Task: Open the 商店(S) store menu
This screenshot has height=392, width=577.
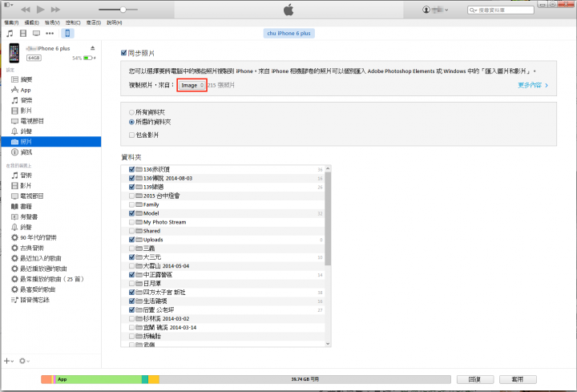Action: click(x=94, y=22)
